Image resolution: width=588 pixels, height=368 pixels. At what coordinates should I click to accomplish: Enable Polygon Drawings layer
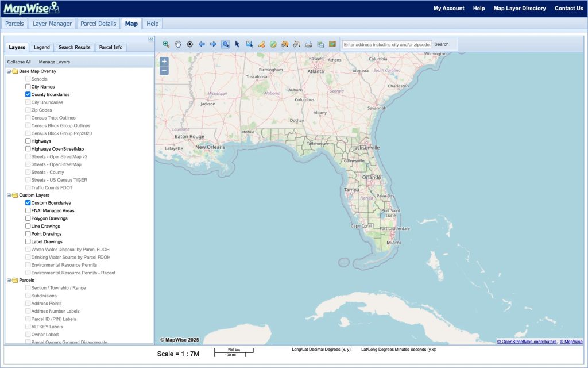28,218
